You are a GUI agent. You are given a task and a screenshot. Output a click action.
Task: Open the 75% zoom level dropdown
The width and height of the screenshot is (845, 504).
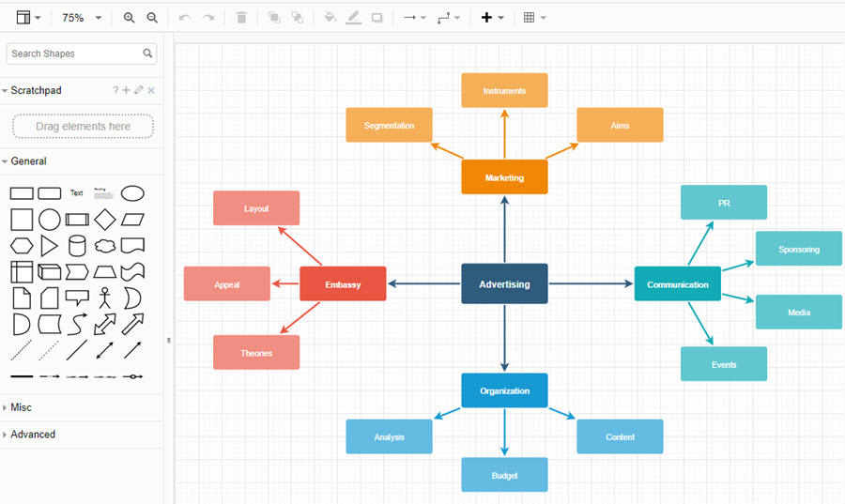tap(82, 18)
